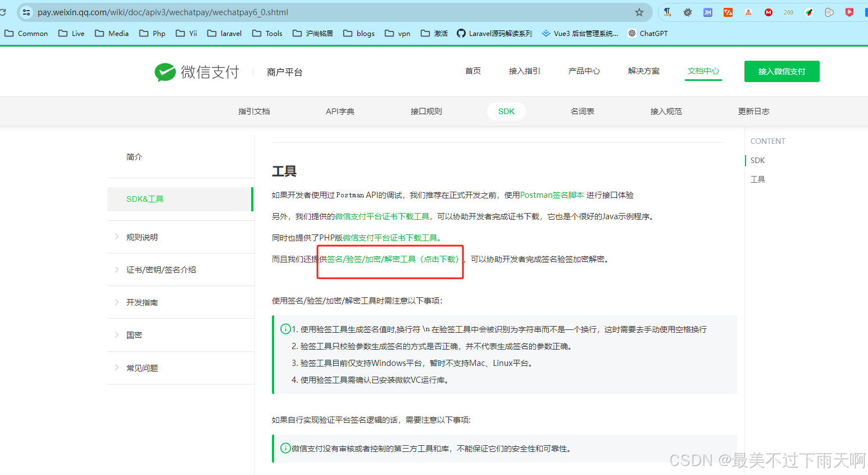This screenshot has width=868, height=475.
Task: Switch to the 更新日志 tab
Action: [x=754, y=111]
